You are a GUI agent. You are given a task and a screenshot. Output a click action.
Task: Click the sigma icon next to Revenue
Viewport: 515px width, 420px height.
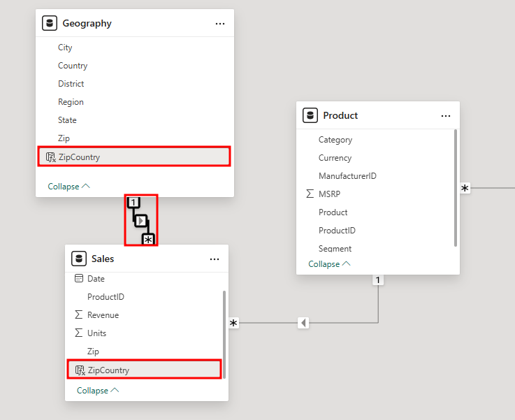(x=78, y=314)
